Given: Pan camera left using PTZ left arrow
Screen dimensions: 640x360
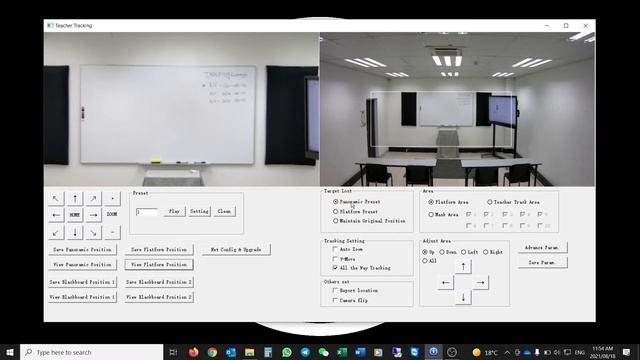Looking at the screenshot, I should pyautogui.click(x=56, y=215).
